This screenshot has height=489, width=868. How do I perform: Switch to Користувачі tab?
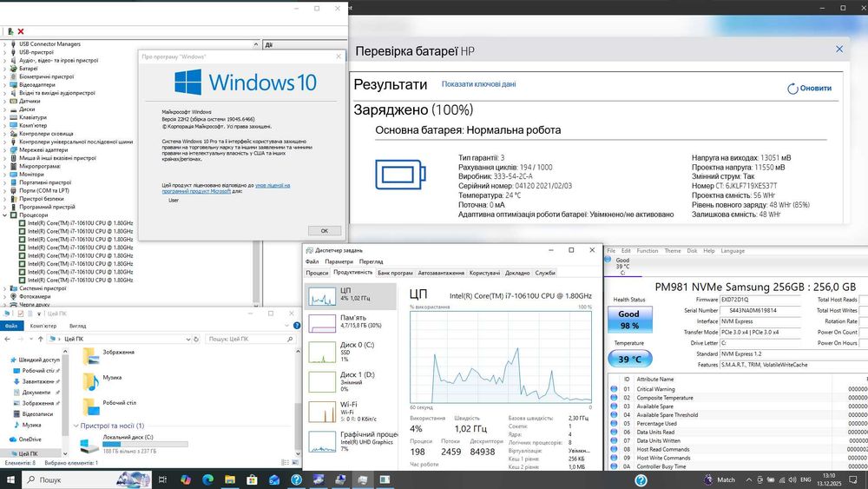click(x=484, y=273)
